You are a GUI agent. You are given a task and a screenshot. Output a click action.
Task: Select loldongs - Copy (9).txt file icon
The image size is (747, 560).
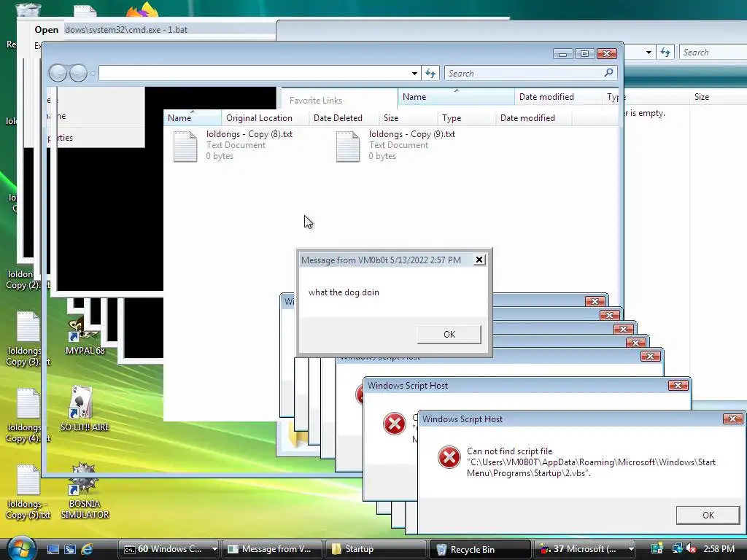[348, 146]
